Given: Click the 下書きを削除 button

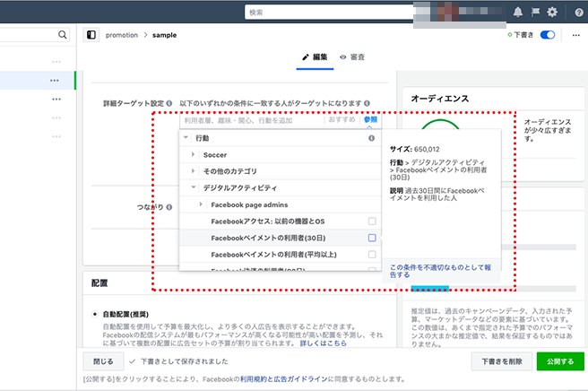Looking at the screenshot, I should [x=502, y=361].
